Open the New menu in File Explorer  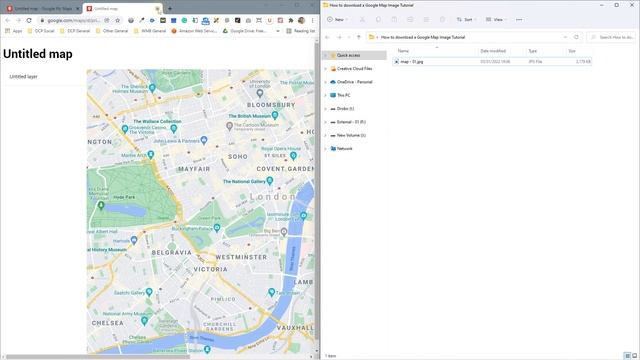pos(337,20)
